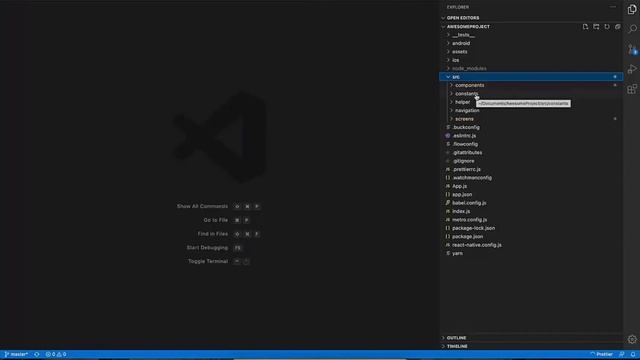
Task: Open the feedback icon in status bar
Action: pos(622,354)
